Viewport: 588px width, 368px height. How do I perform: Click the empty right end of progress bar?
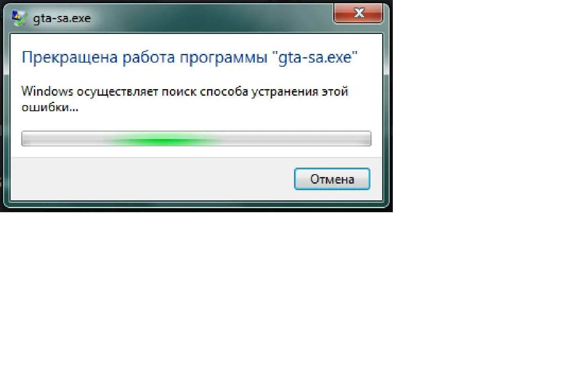tap(298, 139)
